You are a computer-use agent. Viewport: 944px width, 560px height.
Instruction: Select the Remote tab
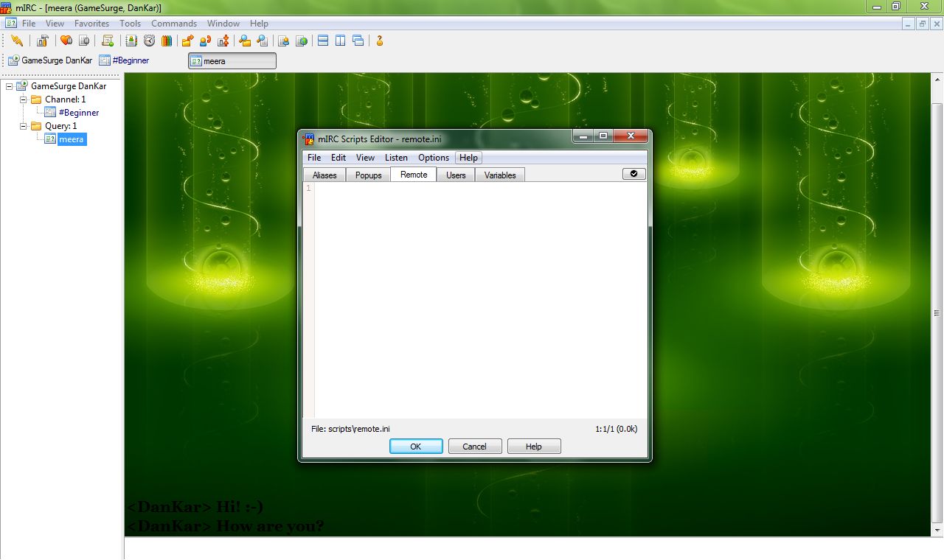414,175
